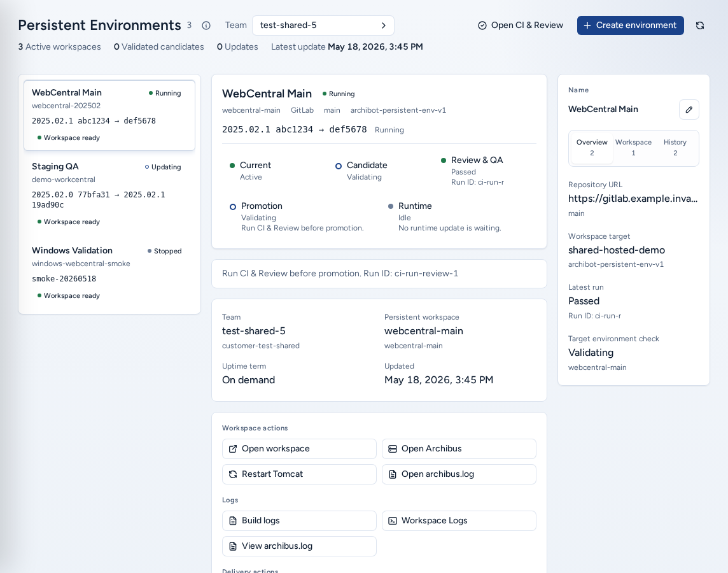
Task: Click 'Workspace ready' status under Windows Validation
Action: click(x=69, y=296)
